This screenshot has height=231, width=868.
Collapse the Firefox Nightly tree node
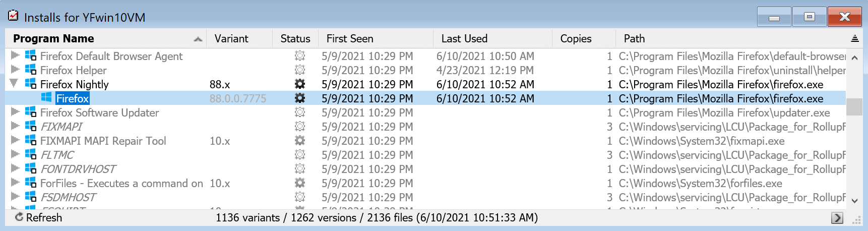[x=14, y=83]
